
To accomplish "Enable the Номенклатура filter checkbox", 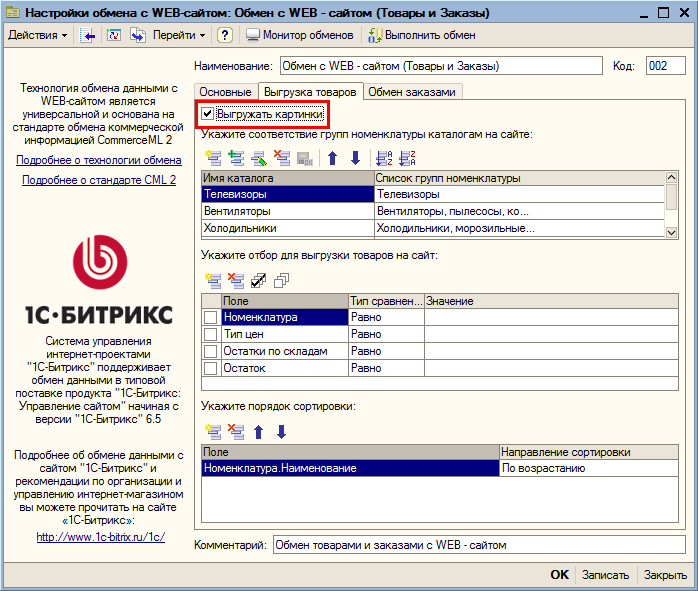I will [211, 317].
